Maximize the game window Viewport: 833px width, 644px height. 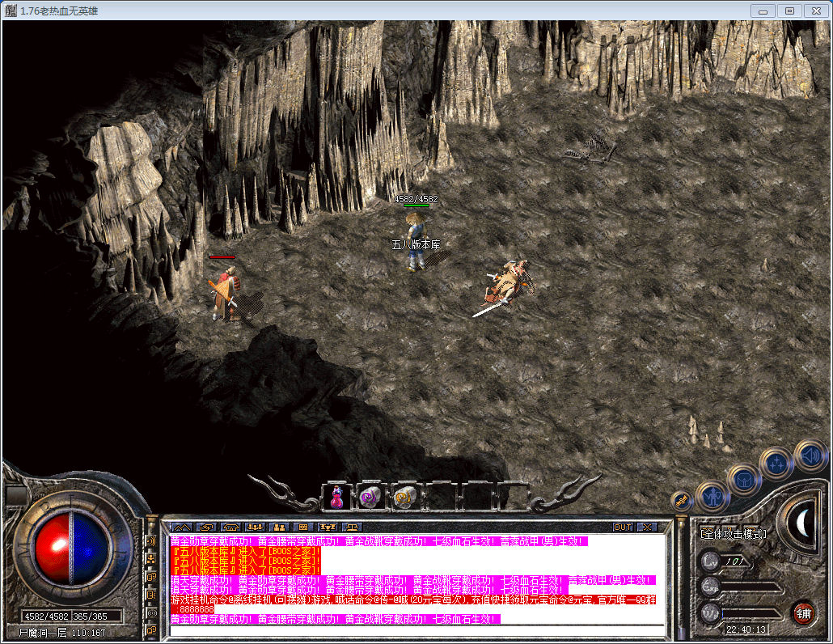pos(789,11)
